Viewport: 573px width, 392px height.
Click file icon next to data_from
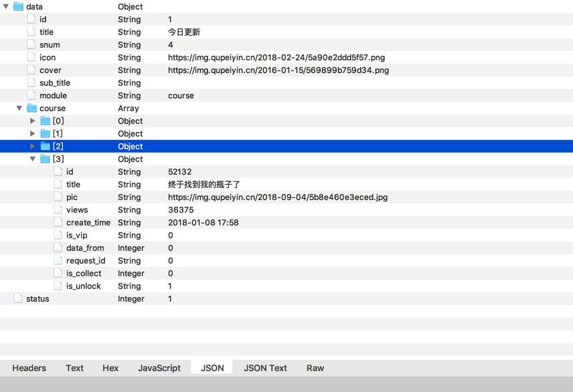(58, 248)
